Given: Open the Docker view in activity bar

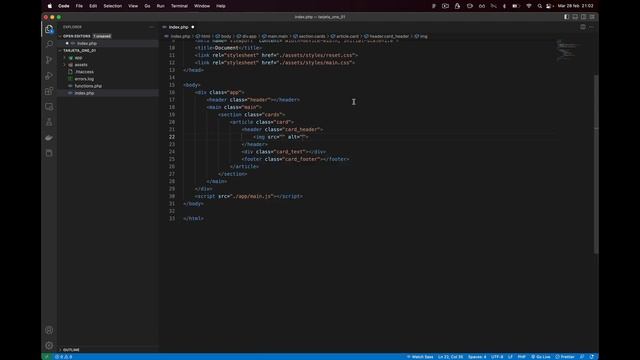Looking at the screenshot, I should [x=49, y=138].
